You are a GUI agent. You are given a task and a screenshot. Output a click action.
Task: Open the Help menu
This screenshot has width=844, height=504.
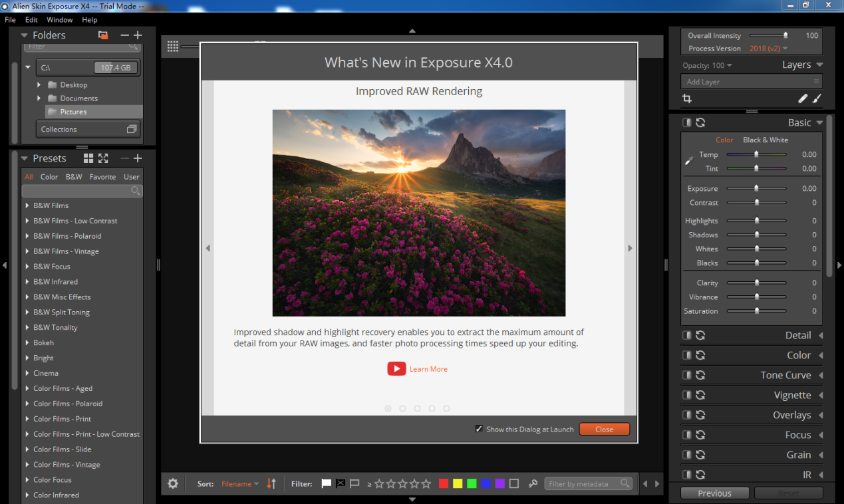[x=89, y=20]
